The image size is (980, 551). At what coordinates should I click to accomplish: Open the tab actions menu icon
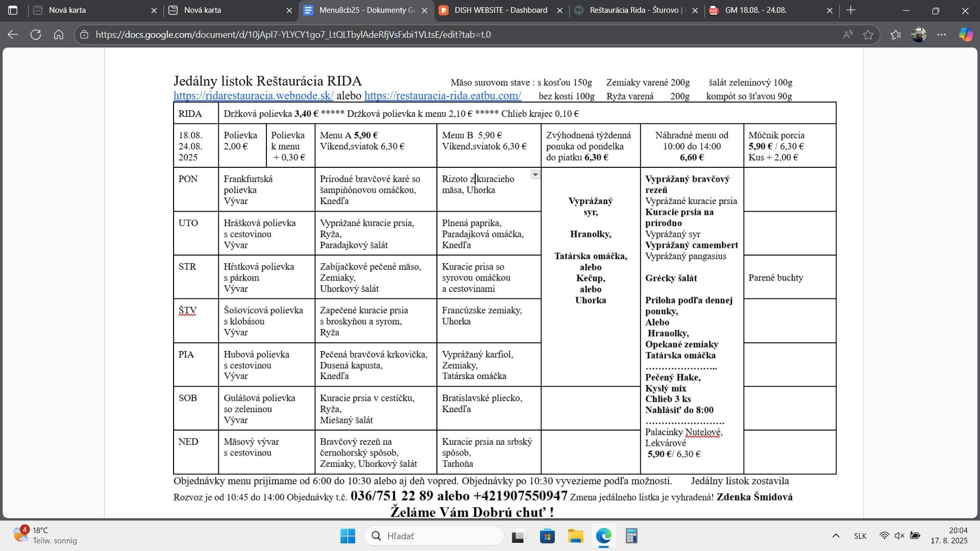click(13, 10)
